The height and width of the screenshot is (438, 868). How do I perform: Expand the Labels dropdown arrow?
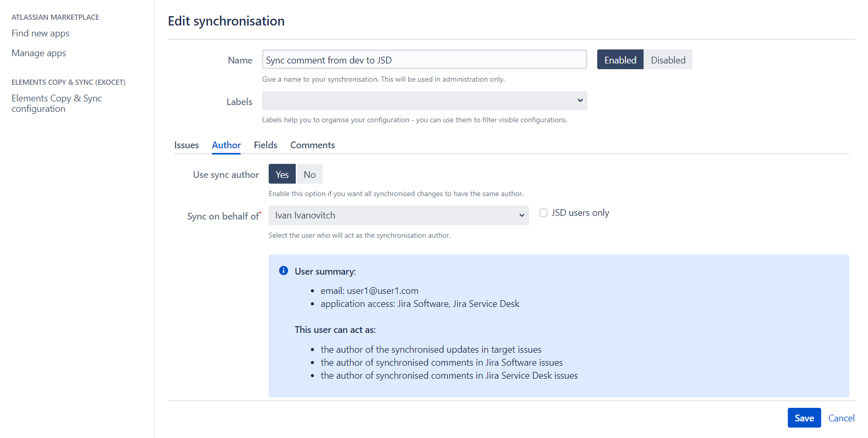(580, 100)
